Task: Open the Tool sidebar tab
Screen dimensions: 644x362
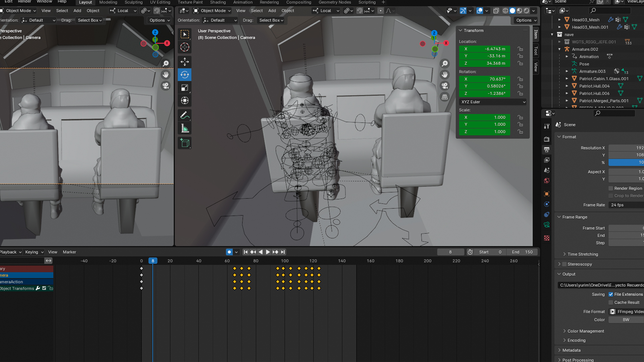Action: 536,51
